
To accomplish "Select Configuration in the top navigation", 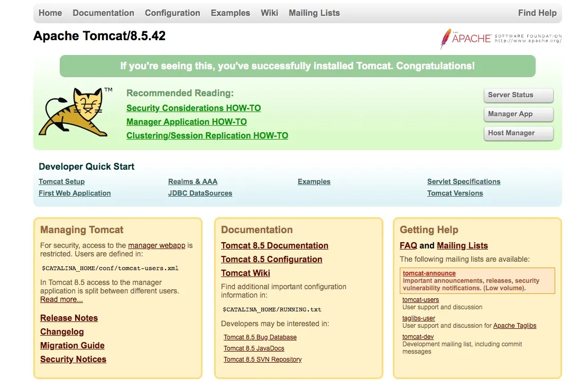I will click(x=172, y=13).
